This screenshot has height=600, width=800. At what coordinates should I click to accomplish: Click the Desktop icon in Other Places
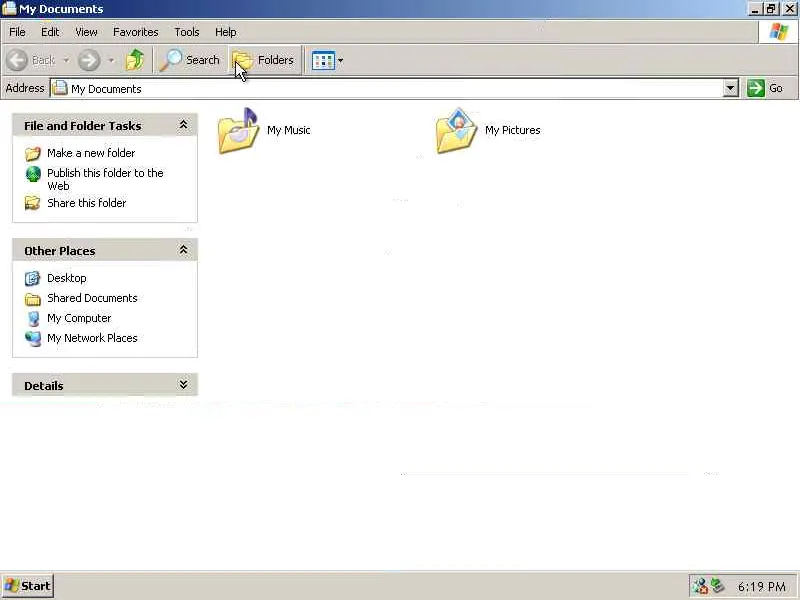pos(33,278)
